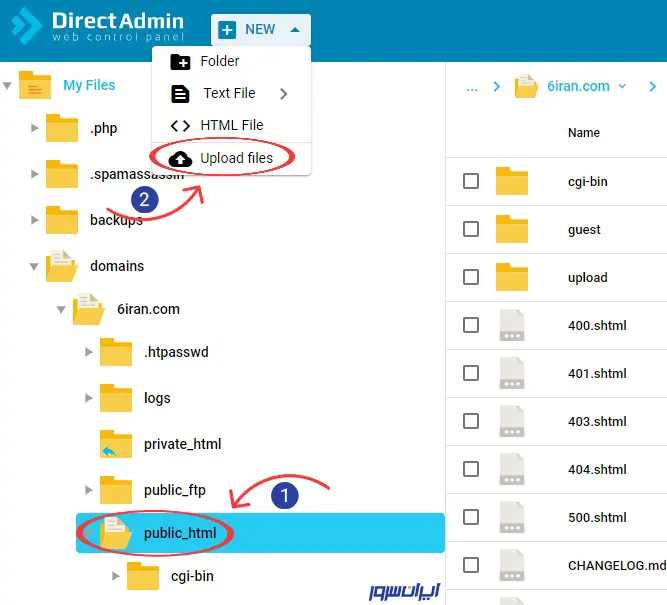The image size is (667, 605).
Task: Click the CHANGELOG.md file icon
Action: (x=512, y=565)
